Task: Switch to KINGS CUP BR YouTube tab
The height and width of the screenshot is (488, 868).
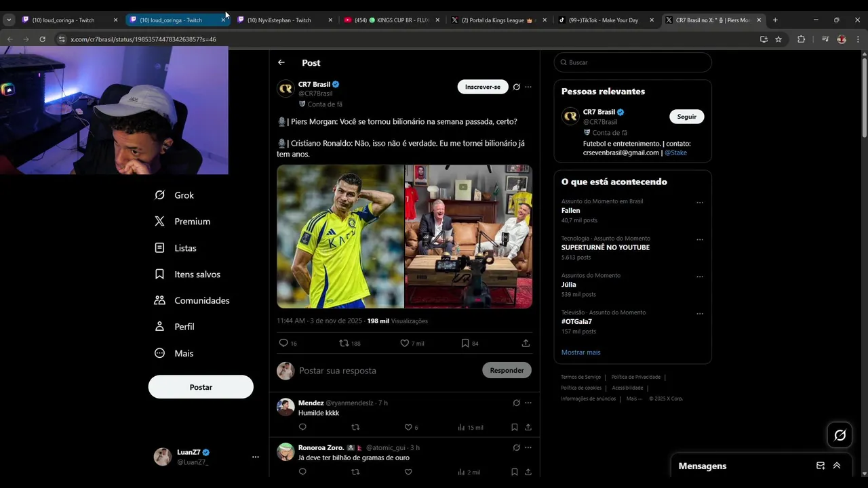Action: (392, 20)
